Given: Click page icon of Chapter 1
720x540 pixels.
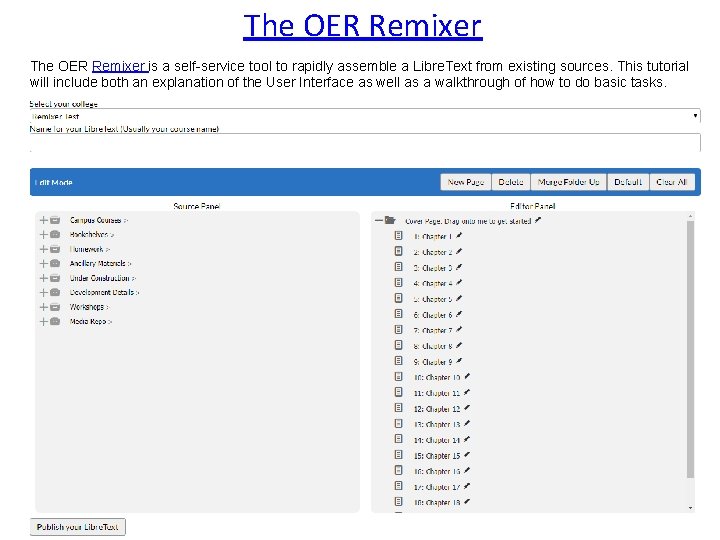Looking at the screenshot, I should pyautogui.click(x=398, y=236).
